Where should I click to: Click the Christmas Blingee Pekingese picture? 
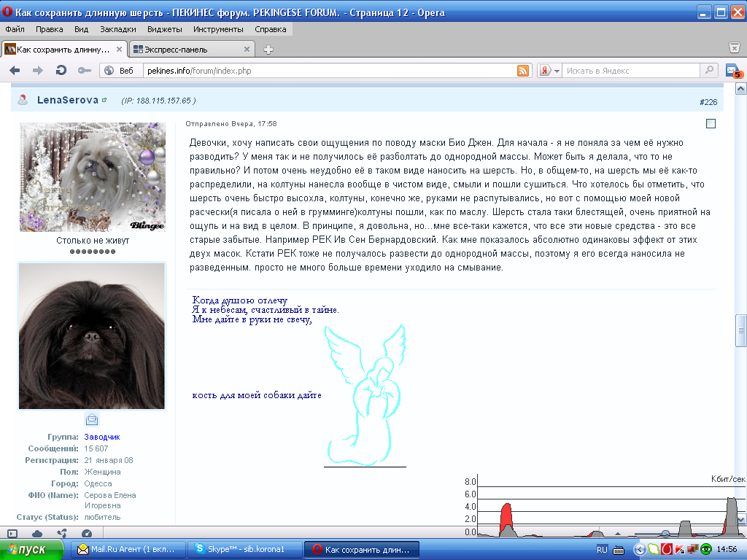pyautogui.click(x=93, y=177)
